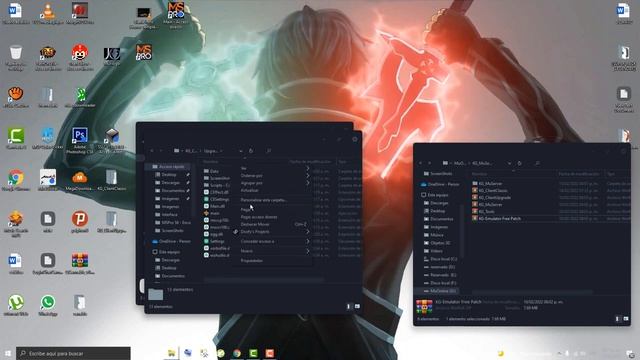The width and height of the screenshot is (640, 360).
Task: Choose Pegar acceso directo in context menu
Action: [259, 217]
